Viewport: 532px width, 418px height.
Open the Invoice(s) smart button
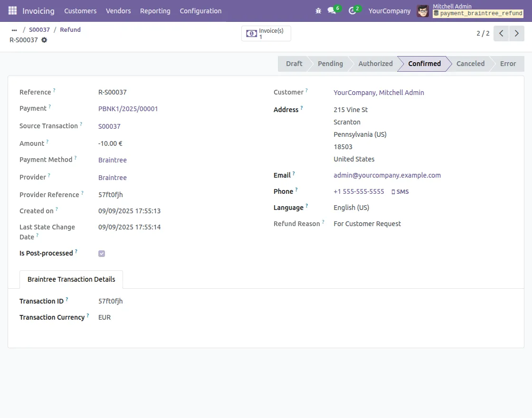(x=266, y=33)
